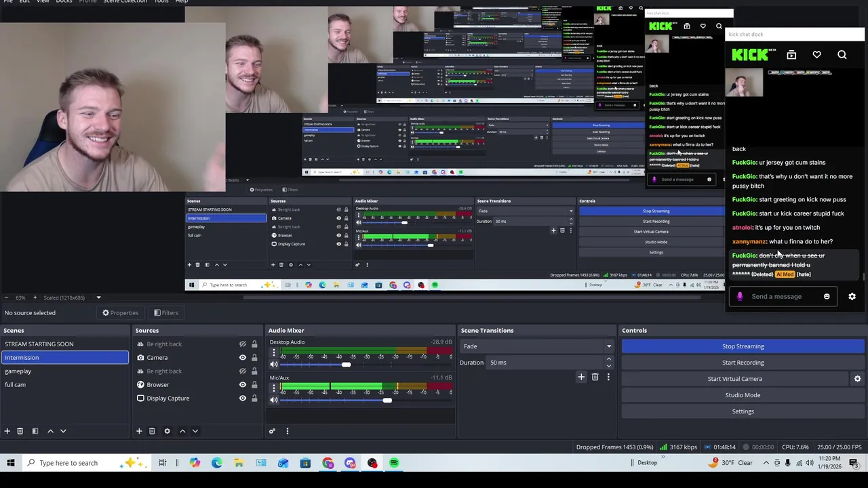The image size is (868, 488).
Task: Add a configurable transition with plus icon
Action: [581, 377]
